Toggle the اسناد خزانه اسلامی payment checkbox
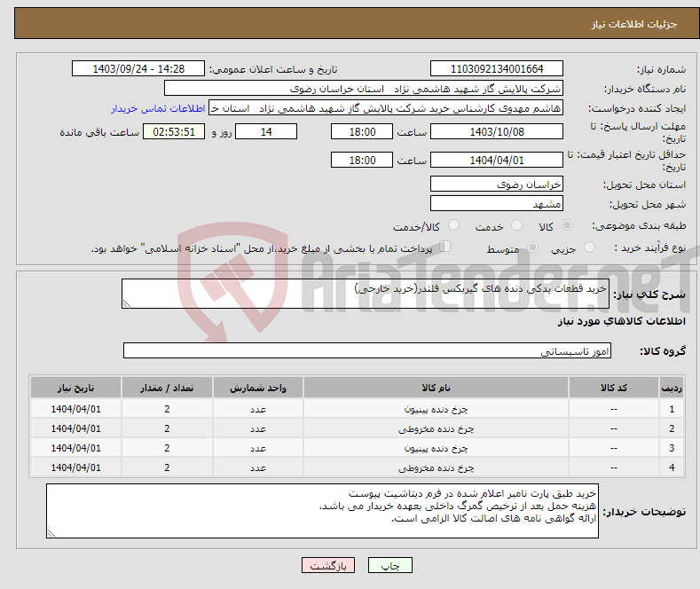Viewport: 700px width, 589px height. [444, 247]
